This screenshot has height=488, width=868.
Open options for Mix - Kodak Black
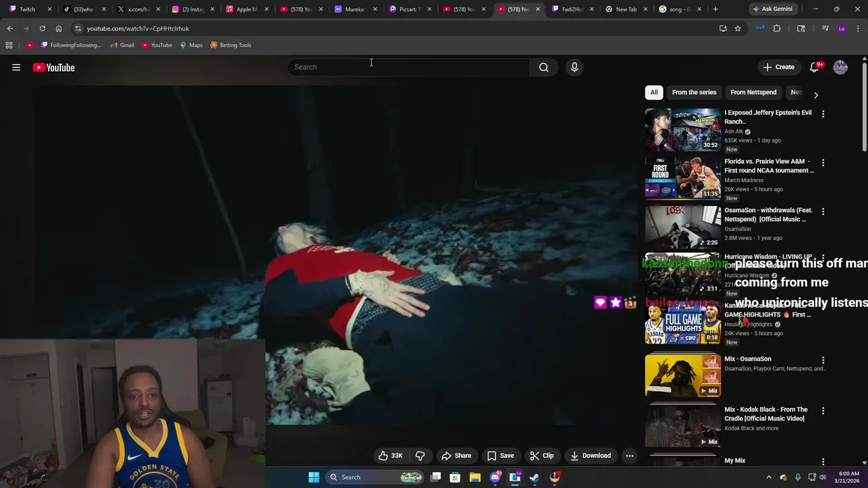[x=823, y=411]
